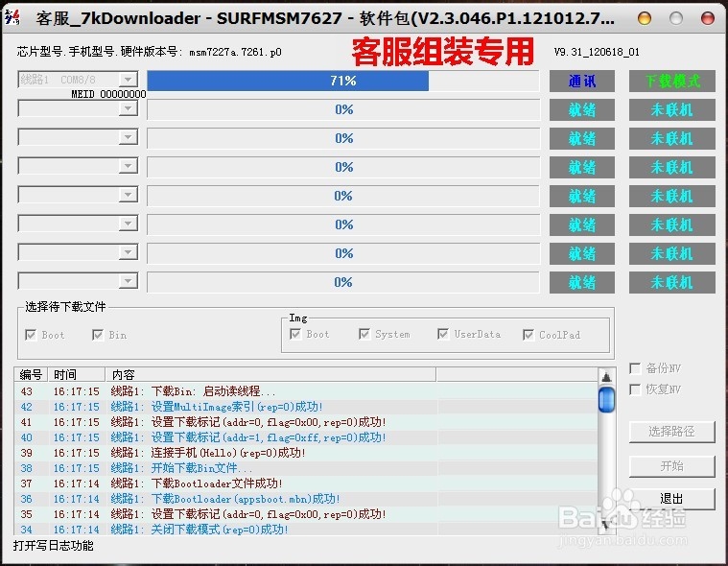Click the log scrollbar thumb
The image size is (728, 566).
606,399
